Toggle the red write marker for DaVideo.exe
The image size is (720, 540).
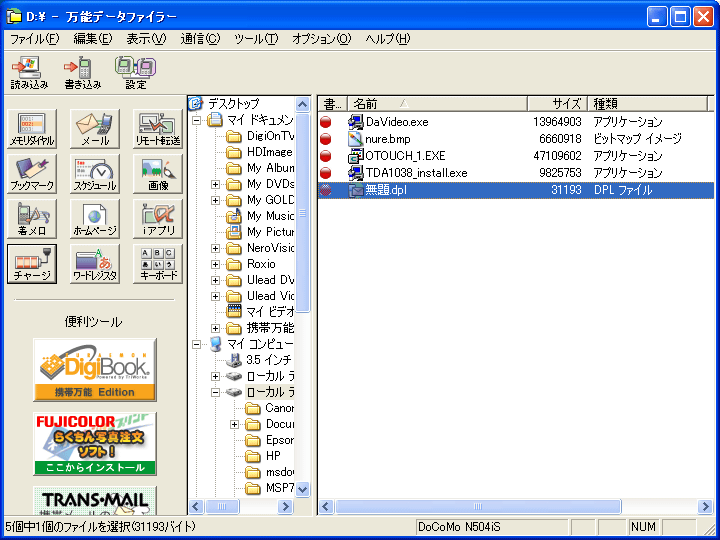click(x=325, y=122)
